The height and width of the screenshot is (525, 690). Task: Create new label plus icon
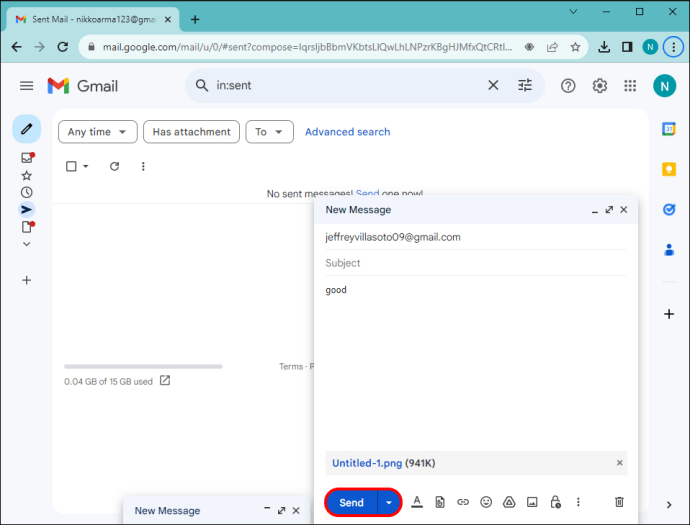tap(26, 280)
